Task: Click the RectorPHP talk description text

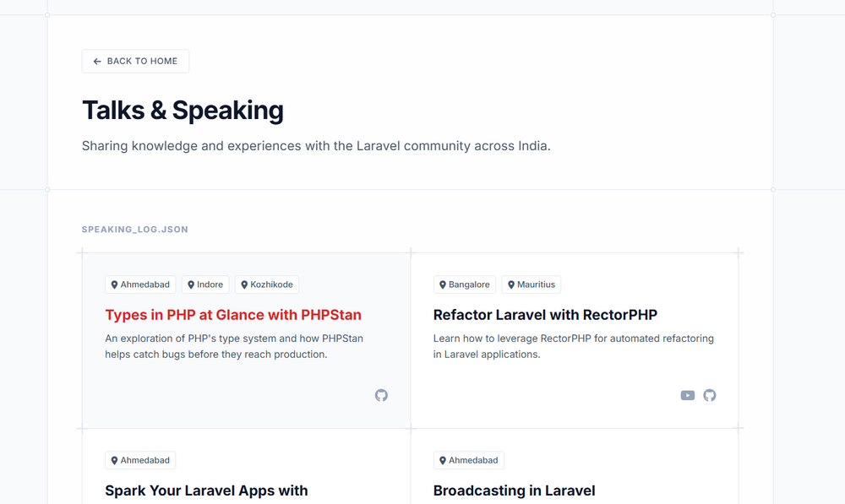Action: coord(573,346)
